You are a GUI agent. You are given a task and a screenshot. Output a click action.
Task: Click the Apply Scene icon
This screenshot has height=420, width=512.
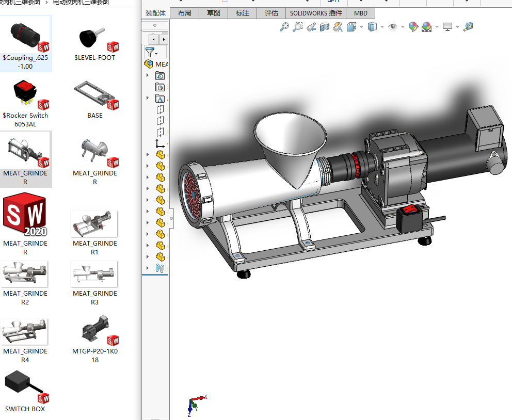(x=427, y=27)
